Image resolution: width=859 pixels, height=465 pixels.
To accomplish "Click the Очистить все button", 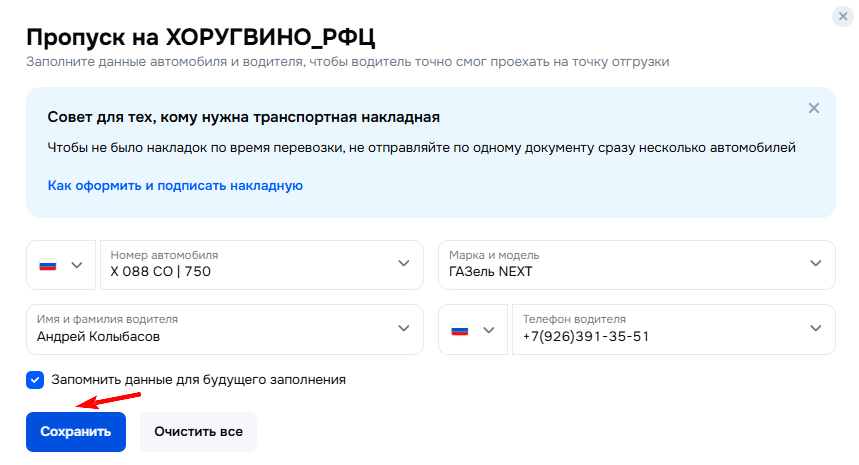I will (x=198, y=432).
